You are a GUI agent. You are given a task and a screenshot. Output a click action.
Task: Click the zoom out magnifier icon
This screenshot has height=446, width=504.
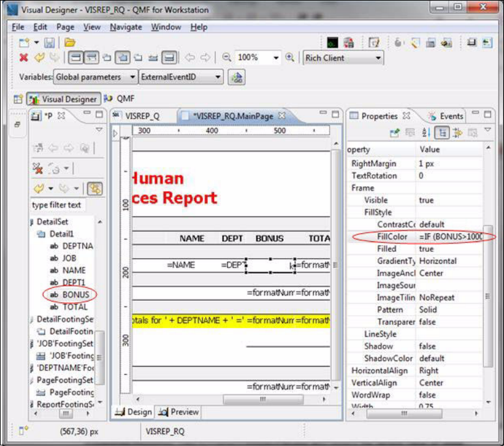coord(227,58)
